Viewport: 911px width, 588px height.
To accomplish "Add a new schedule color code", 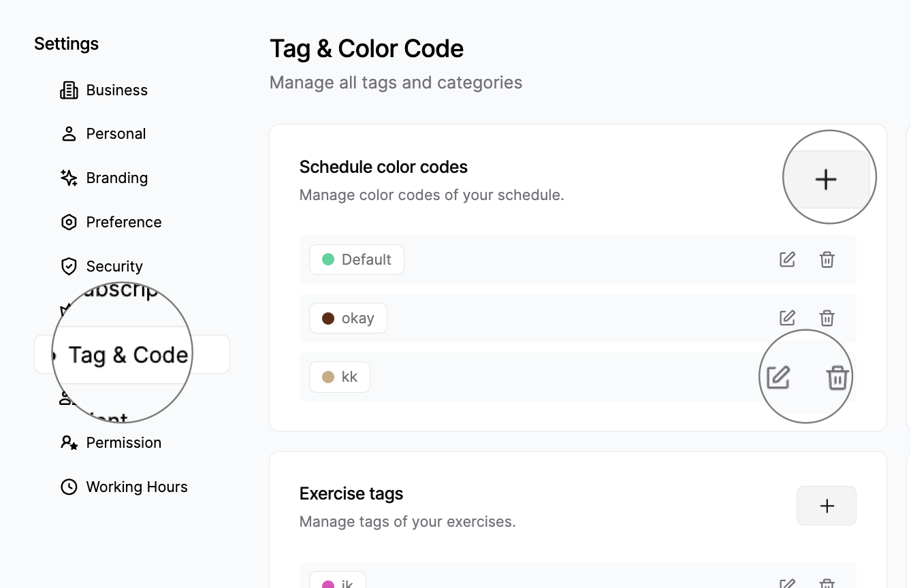I will (x=826, y=179).
